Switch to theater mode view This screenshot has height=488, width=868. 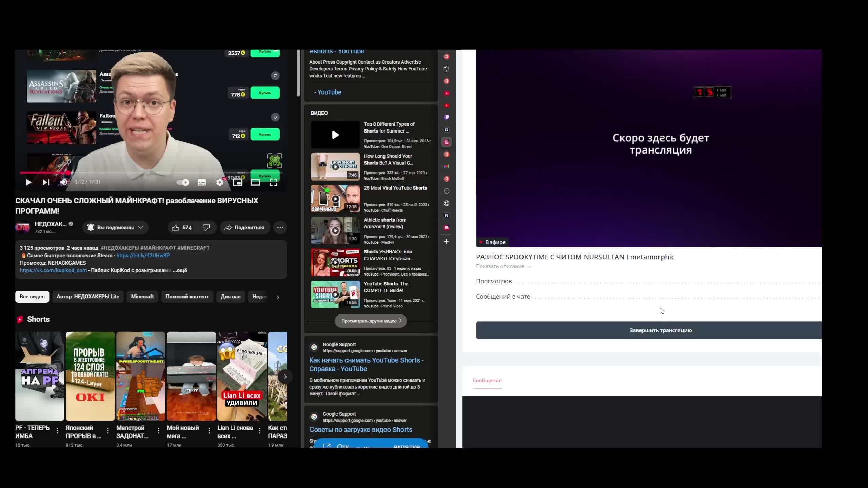tap(255, 182)
